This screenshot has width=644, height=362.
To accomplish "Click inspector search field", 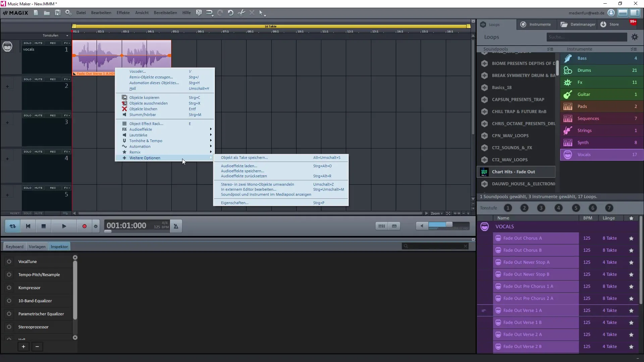I will coord(435,246).
